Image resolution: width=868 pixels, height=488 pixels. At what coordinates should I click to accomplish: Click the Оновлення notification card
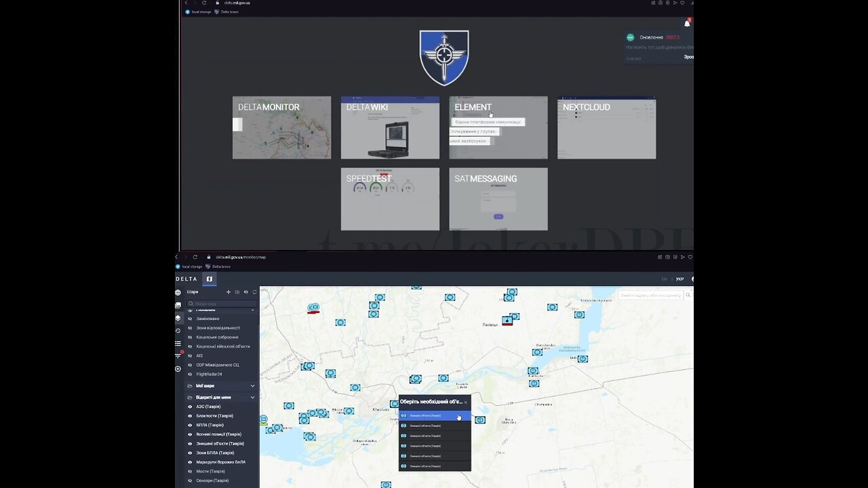(658, 47)
